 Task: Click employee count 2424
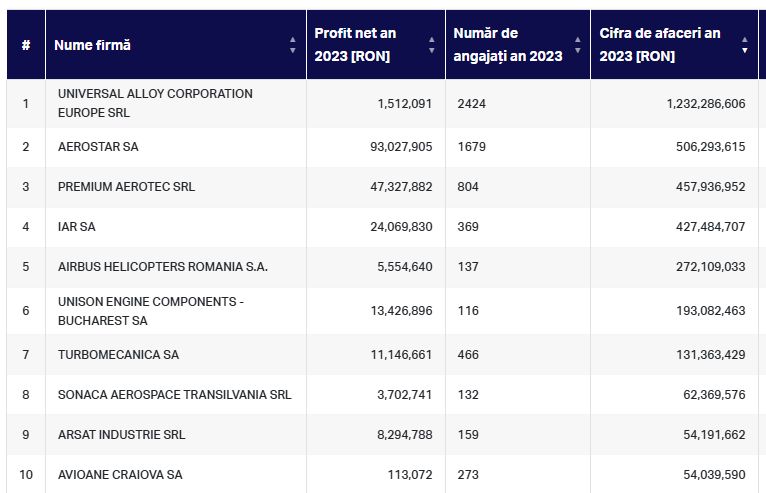click(x=471, y=104)
